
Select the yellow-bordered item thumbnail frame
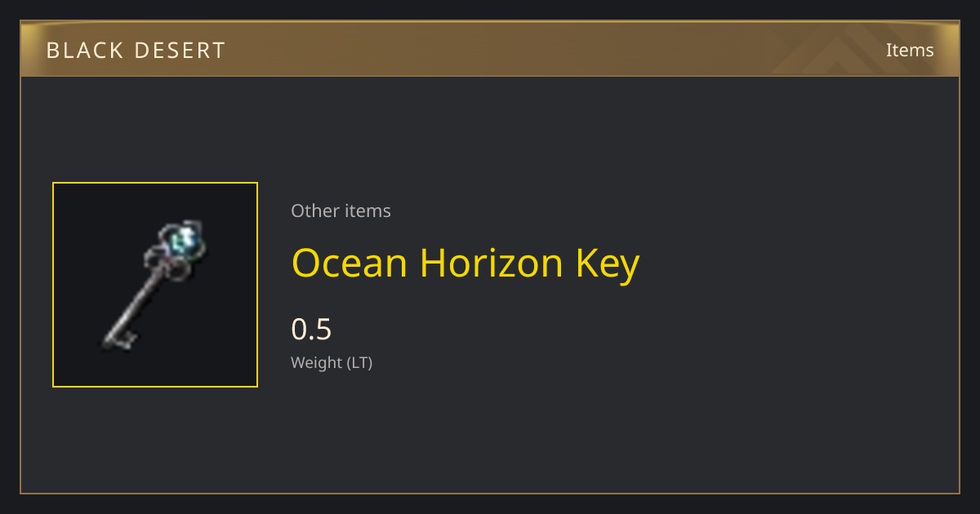click(x=155, y=285)
